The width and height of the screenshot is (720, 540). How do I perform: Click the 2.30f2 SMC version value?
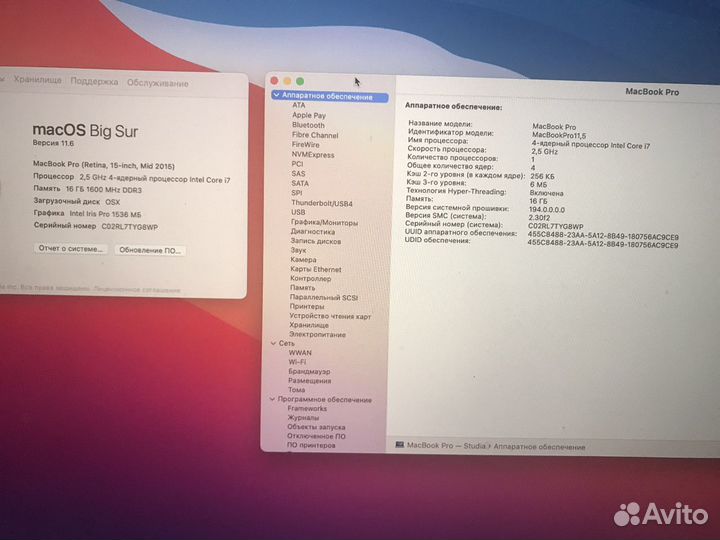(x=539, y=218)
